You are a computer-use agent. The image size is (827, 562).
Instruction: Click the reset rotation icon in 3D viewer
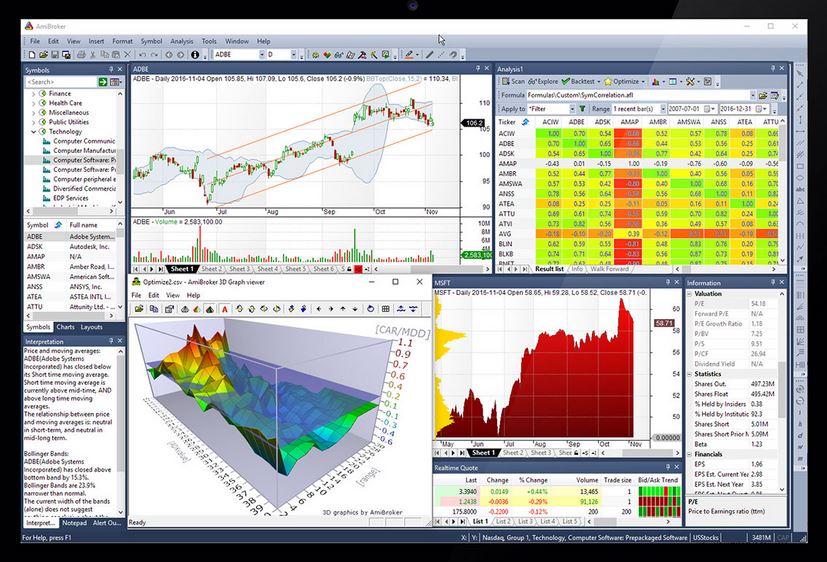[x=370, y=309]
